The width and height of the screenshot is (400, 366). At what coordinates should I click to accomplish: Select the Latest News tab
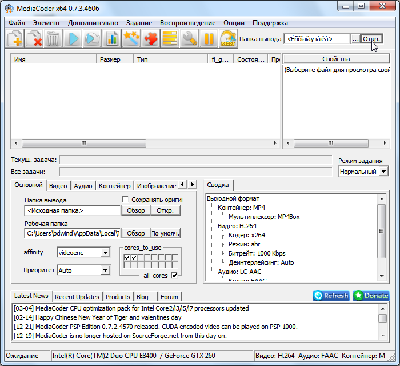(31, 296)
